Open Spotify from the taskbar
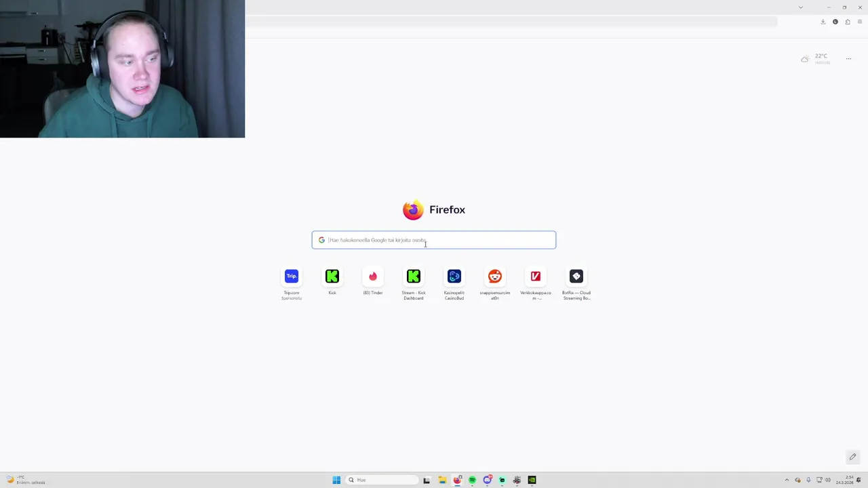 472,480
